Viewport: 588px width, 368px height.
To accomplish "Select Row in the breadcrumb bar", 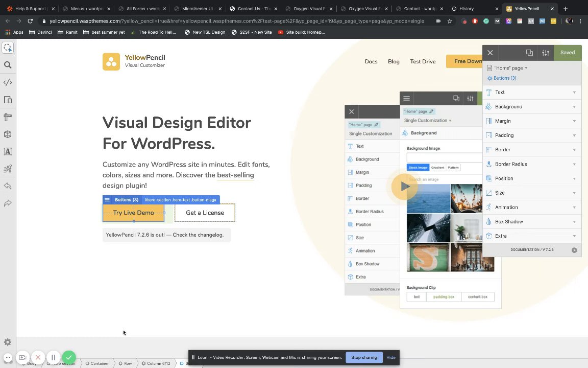I will pyautogui.click(x=125, y=363).
